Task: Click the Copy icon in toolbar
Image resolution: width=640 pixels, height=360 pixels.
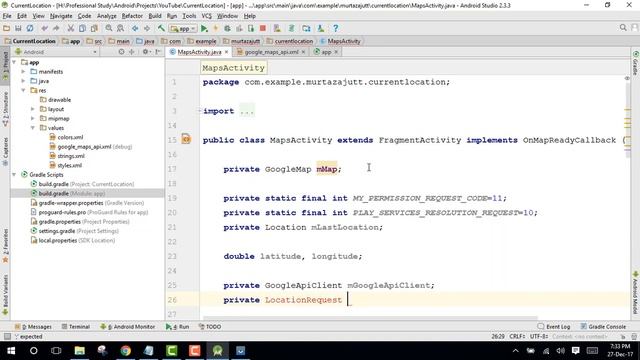Action: point(82,28)
